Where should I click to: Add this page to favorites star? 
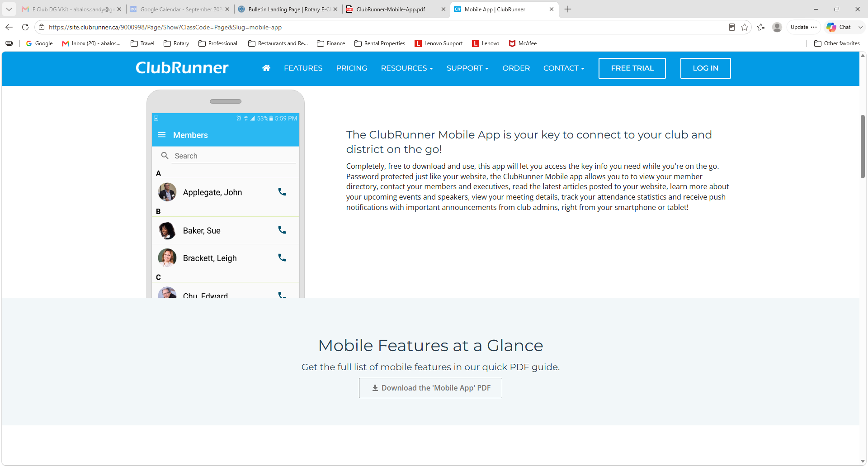tap(745, 27)
